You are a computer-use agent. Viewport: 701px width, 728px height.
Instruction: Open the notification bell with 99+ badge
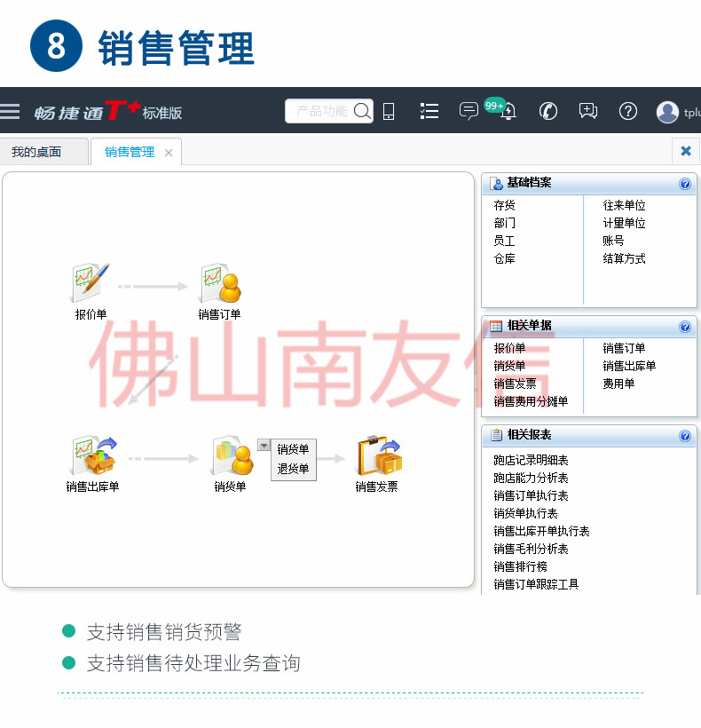508,110
